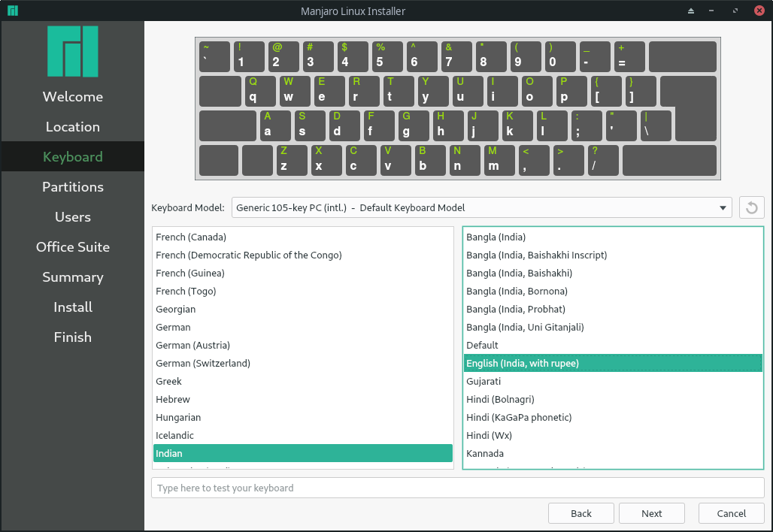Viewport: 773px width, 532px height.
Task: Select French (Canada) layout
Action: [x=303, y=237]
